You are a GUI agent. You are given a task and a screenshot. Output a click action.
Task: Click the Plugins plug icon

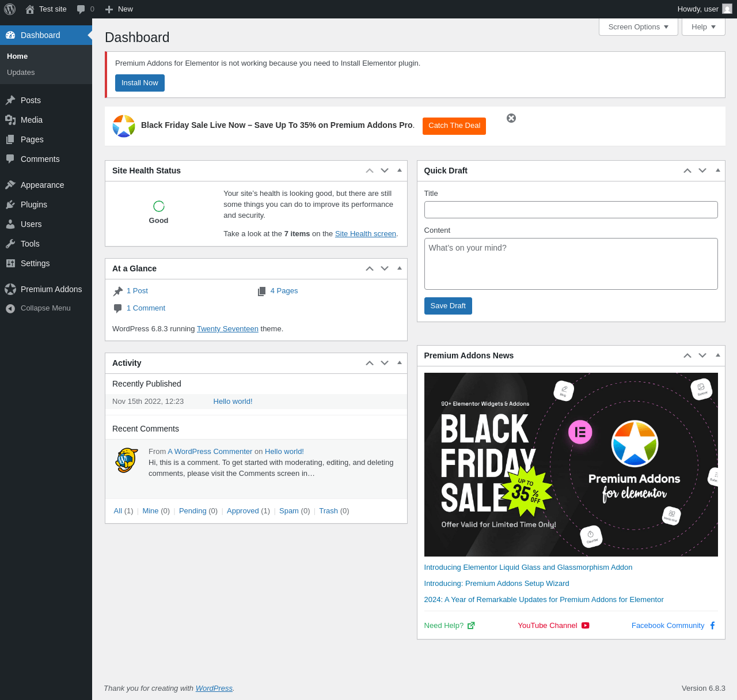click(x=10, y=205)
